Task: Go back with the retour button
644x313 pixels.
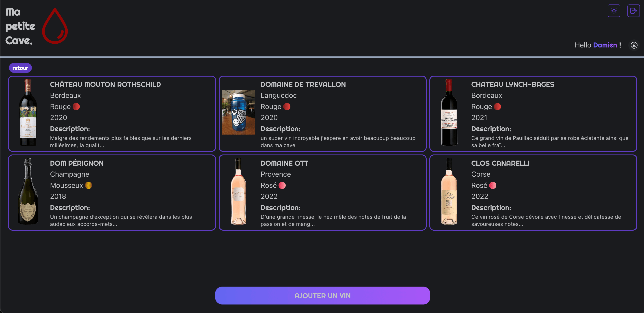Action: [x=20, y=68]
